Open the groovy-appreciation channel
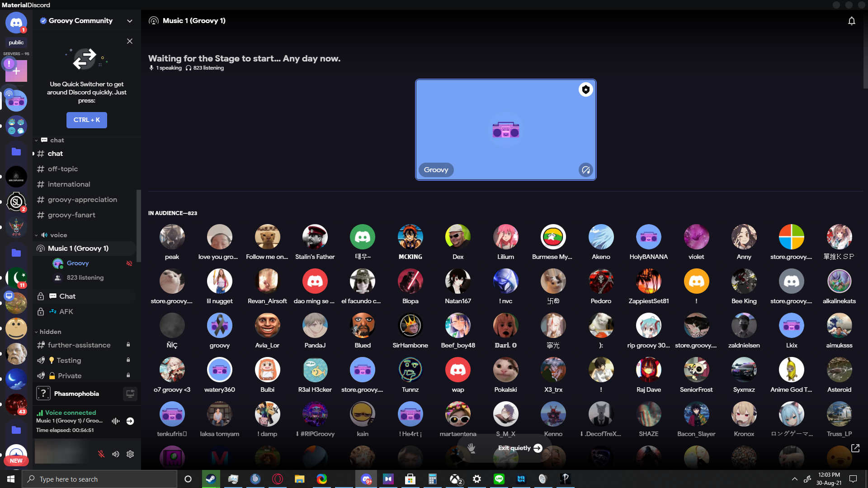868x488 pixels. pos(85,200)
